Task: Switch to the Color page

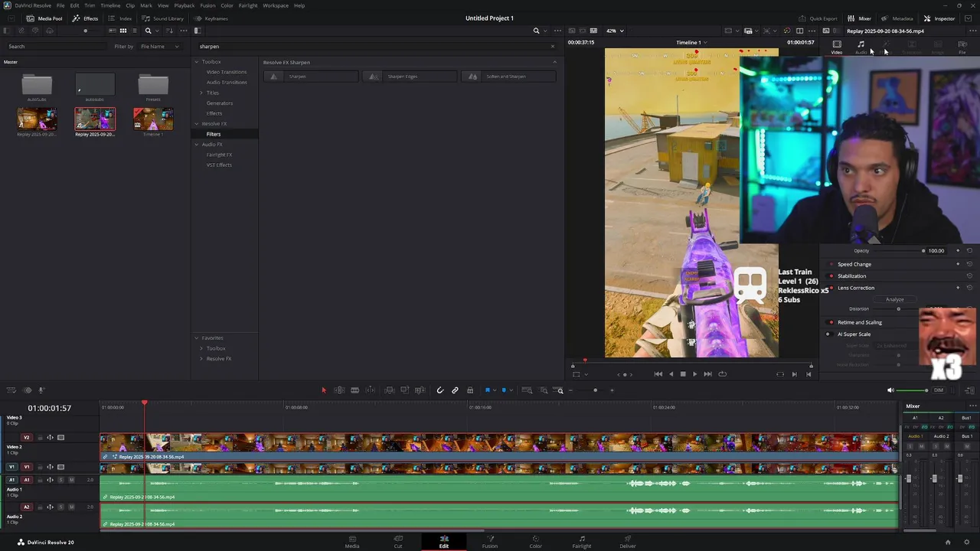Action: pyautogui.click(x=535, y=542)
